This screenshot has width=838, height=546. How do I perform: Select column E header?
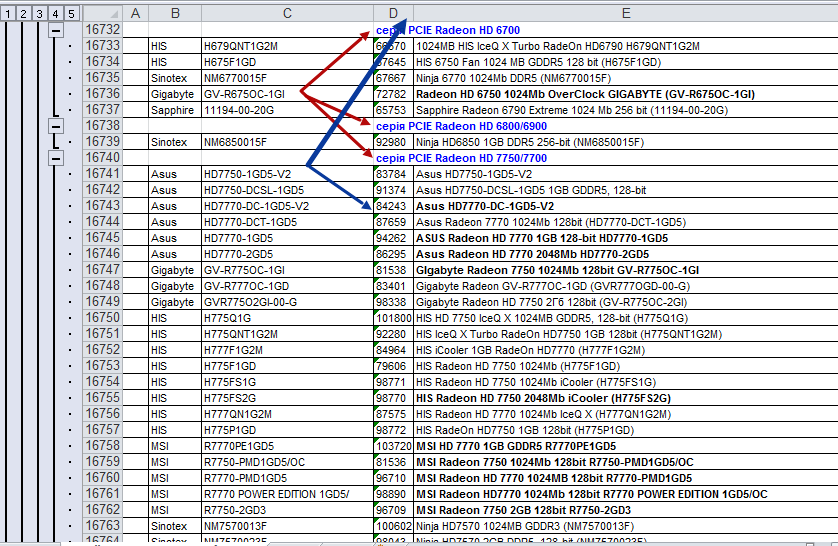pyautogui.click(x=626, y=13)
